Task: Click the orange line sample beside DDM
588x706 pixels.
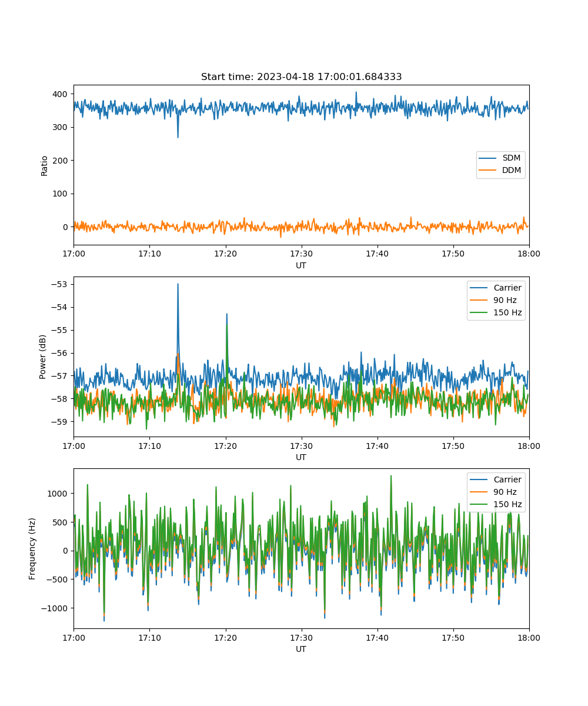Action: [x=489, y=171]
